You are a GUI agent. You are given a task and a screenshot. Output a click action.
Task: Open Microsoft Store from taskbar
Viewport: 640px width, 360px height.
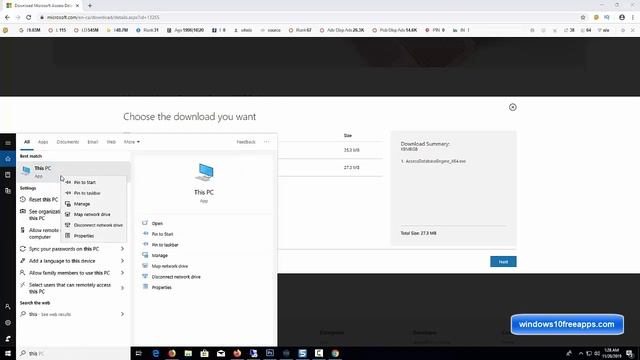[x=204, y=353]
